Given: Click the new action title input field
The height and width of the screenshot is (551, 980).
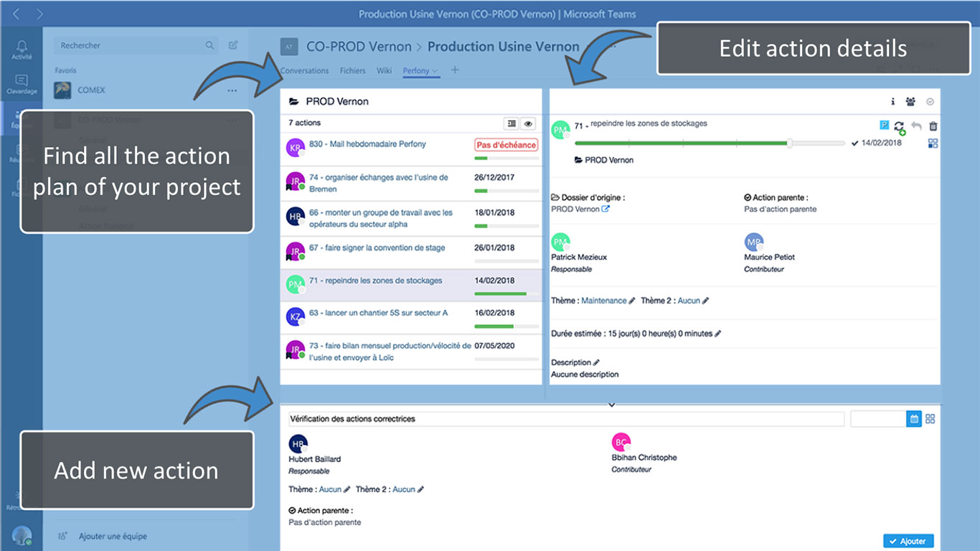Looking at the screenshot, I should [565, 418].
